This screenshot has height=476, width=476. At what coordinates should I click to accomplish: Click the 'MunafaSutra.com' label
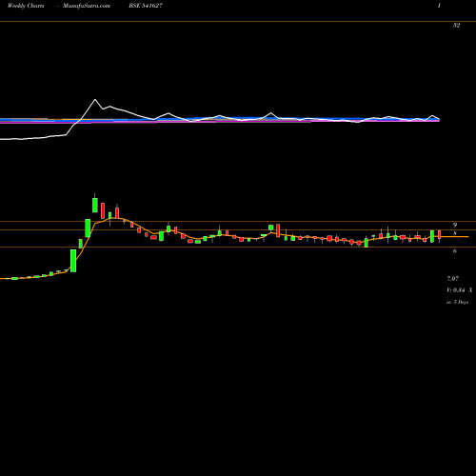point(87,6)
